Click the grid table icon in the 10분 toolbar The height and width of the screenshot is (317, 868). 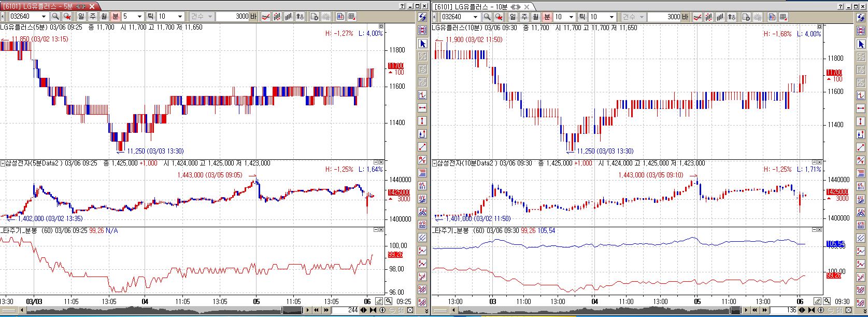(x=783, y=17)
